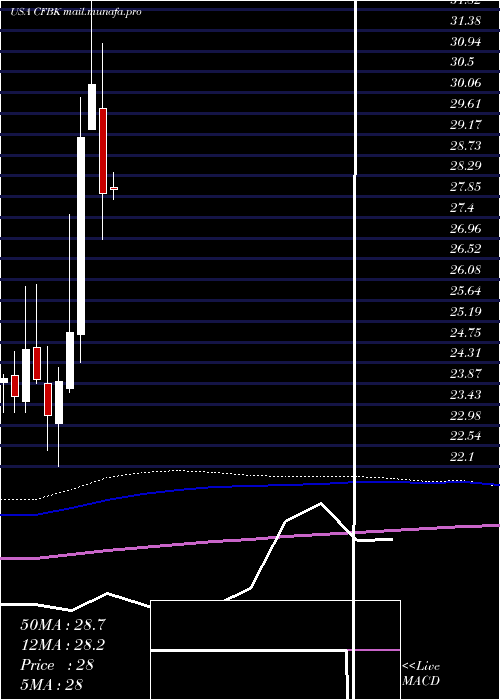This screenshot has height=700, width=500.
Task: Click the Price : 28 readout
Action: [x=57, y=665]
